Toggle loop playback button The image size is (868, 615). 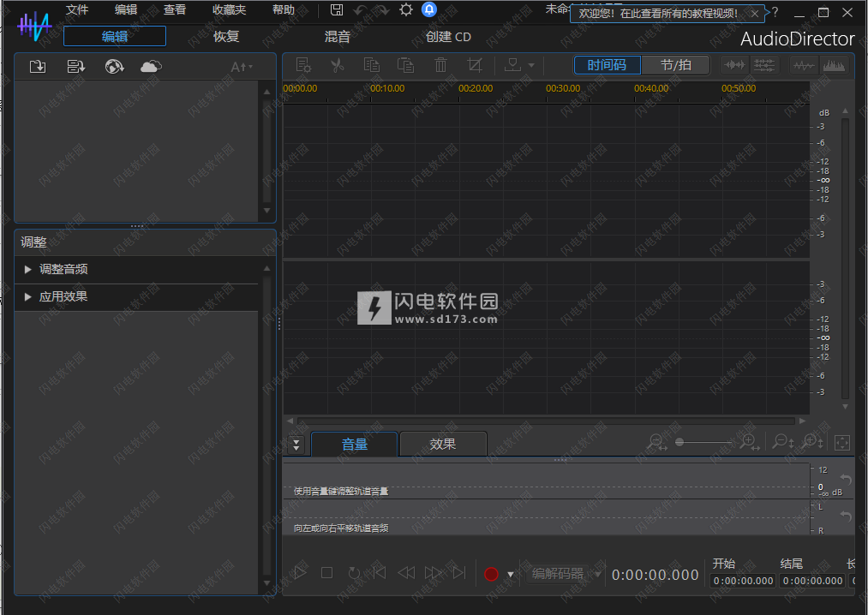pos(354,573)
